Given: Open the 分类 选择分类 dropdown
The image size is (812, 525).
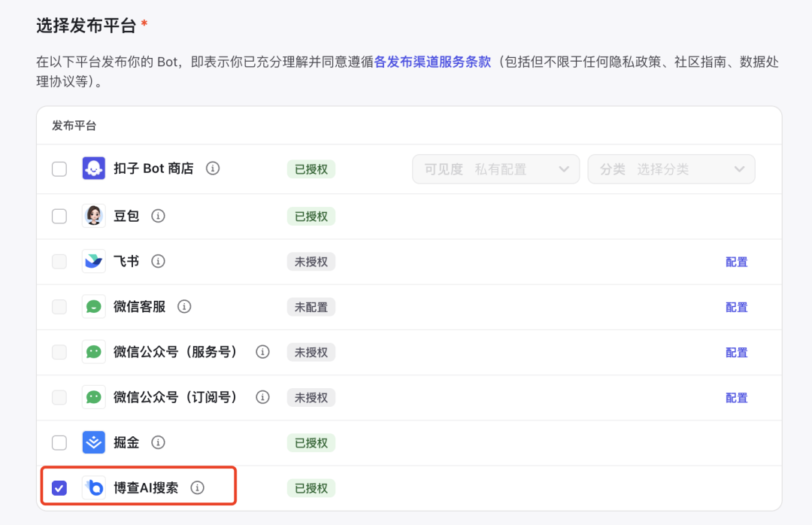Looking at the screenshot, I should click(x=671, y=169).
